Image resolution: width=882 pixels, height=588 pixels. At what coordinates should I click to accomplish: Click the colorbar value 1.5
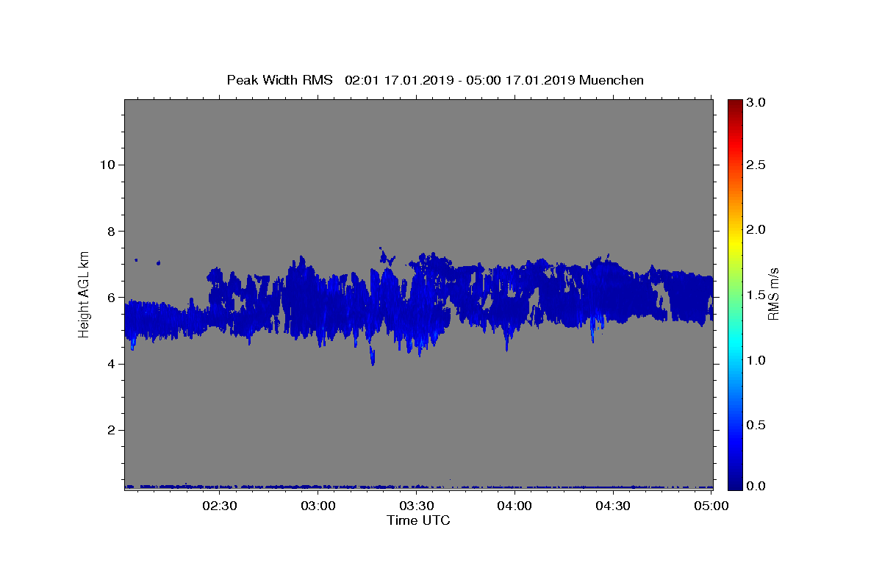[x=757, y=295]
